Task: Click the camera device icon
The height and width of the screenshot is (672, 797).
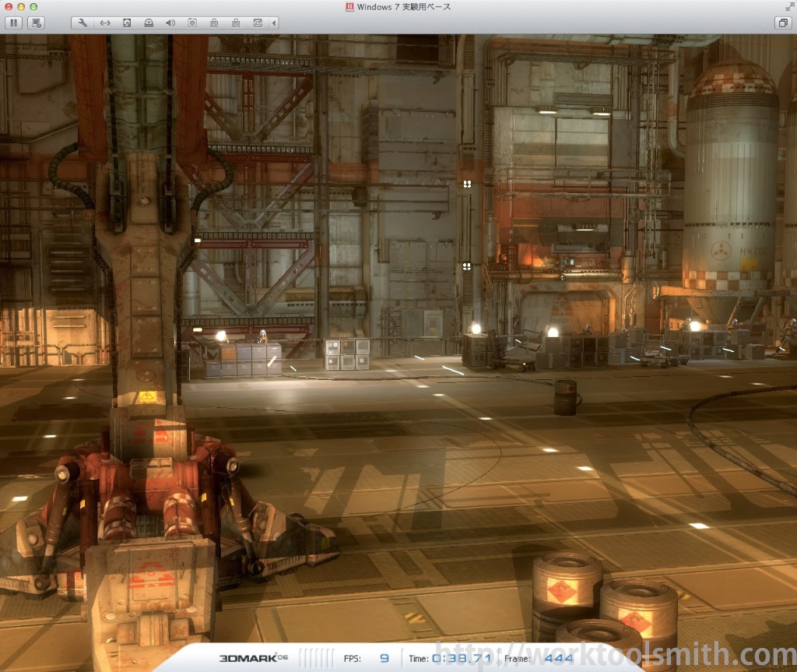Action: (192, 23)
